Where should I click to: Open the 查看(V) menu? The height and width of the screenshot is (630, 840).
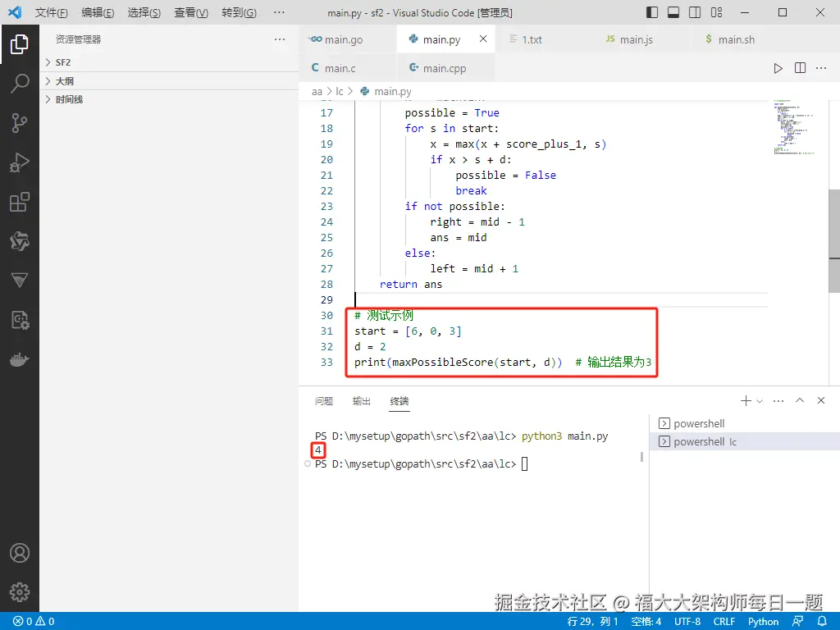191,12
